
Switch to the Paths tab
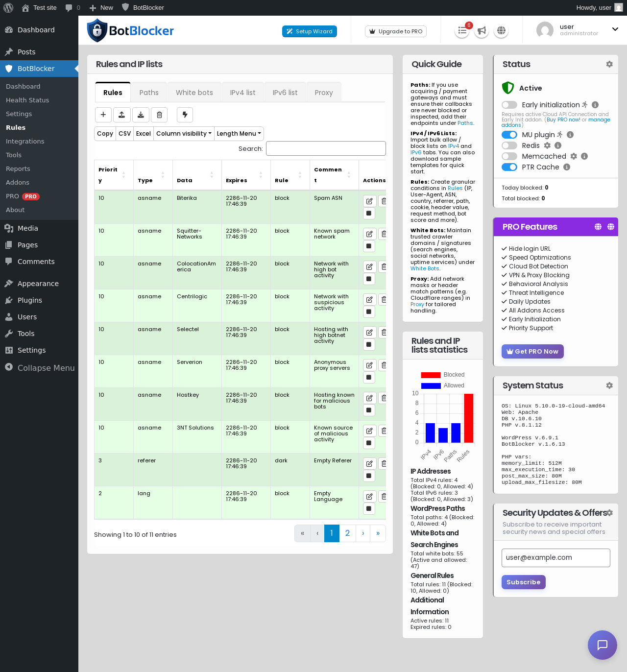(x=149, y=93)
